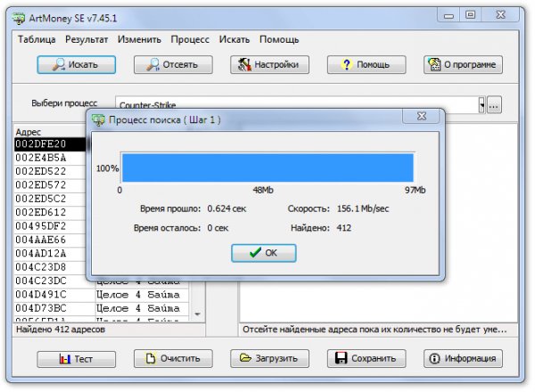Select address 004AAE66
The image size is (535, 392).
point(50,240)
